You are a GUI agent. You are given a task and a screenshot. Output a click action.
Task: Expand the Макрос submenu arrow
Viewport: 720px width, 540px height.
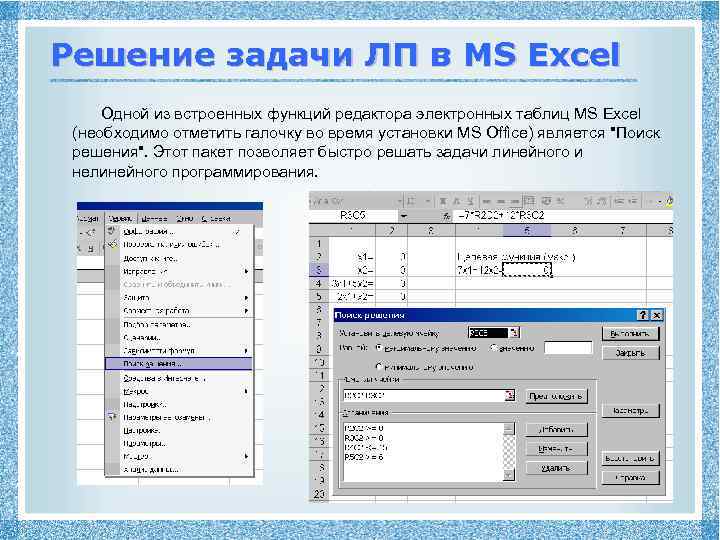pos(246,392)
